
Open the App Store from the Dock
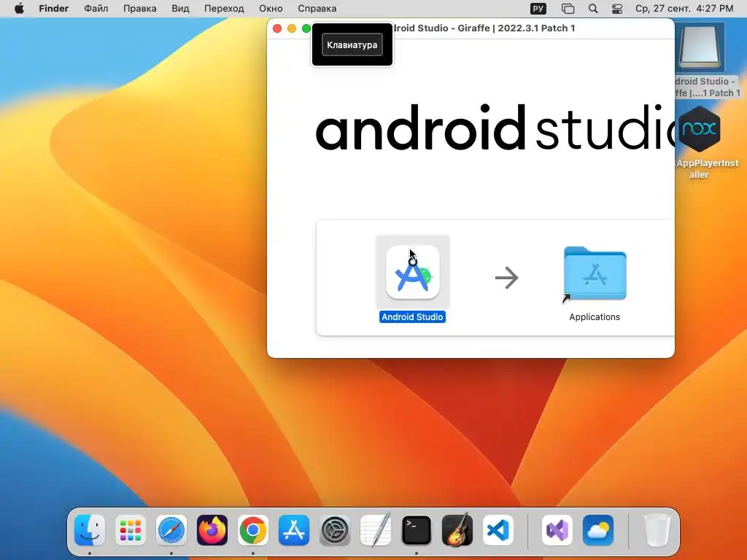tap(294, 529)
